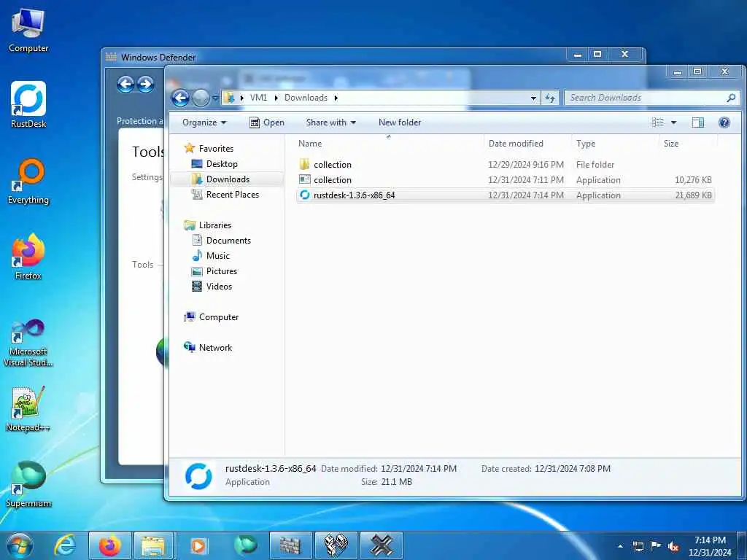This screenshot has height=560, width=747.
Task: Toggle the preview pane button
Action: [x=698, y=122]
